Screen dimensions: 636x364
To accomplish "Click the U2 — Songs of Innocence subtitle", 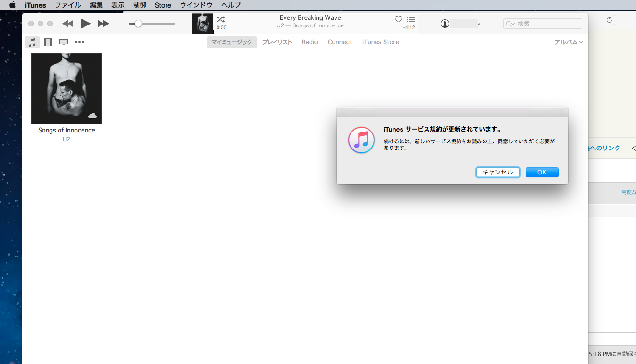I will click(x=310, y=25).
